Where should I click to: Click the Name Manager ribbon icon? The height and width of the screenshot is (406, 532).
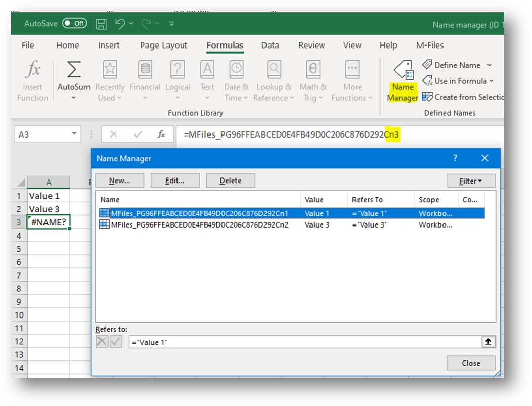(x=404, y=70)
